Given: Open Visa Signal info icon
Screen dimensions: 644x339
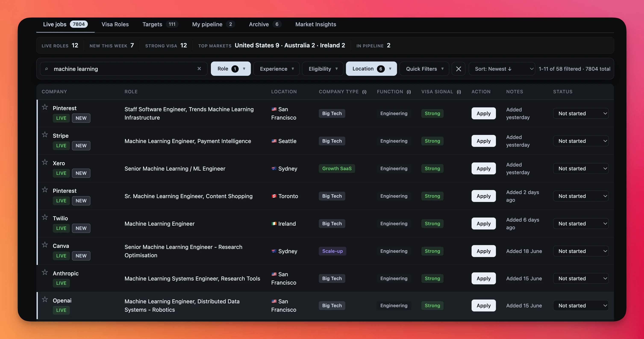Looking at the screenshot, I should click(x=459, y=92).
